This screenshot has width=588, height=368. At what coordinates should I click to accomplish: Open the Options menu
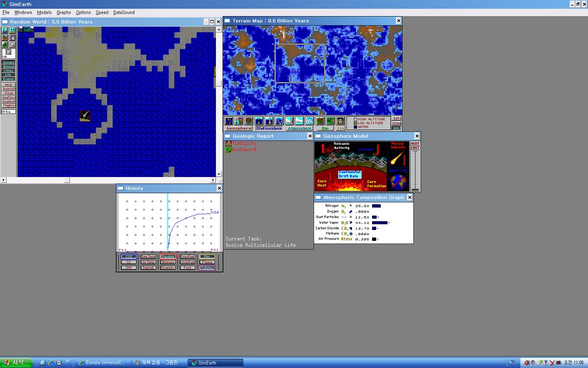coord(83,13)
